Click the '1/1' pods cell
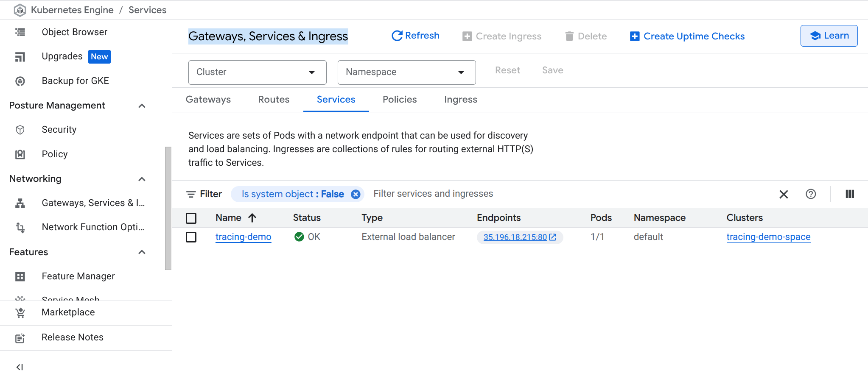Image resolution: width=868 pixels, height=376 pixels. [597, 237]
